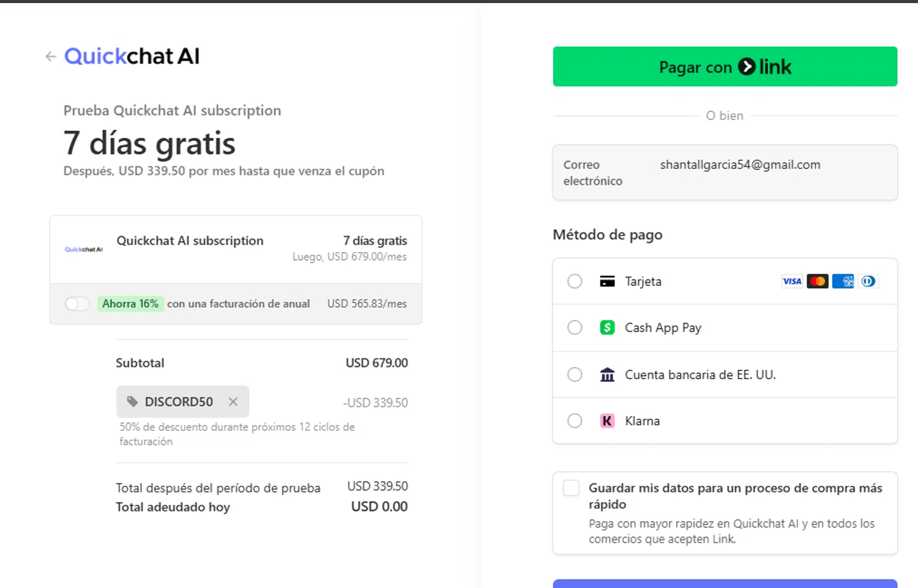Viewport: 918px width, 588px height.
Task: Click the Mastercard logo
Action: pos(818,281)
